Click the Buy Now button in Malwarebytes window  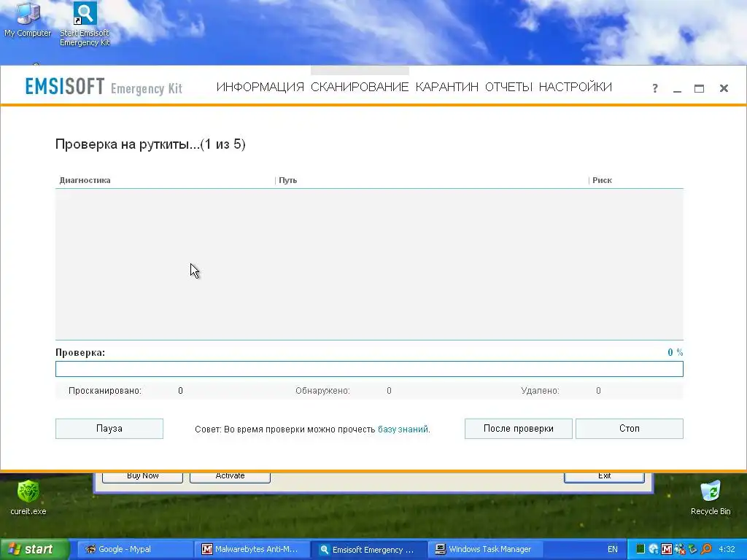[x=142, y=476]
